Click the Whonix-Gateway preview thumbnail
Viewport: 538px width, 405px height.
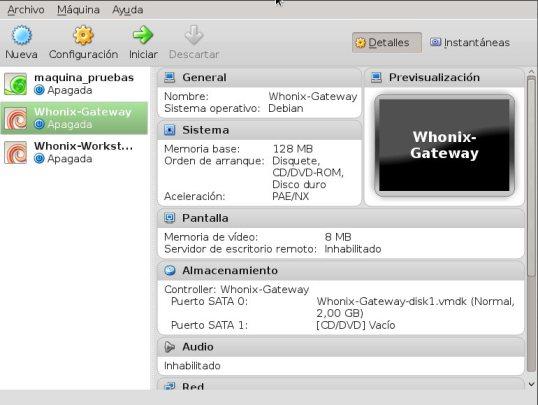coord(444,145)
